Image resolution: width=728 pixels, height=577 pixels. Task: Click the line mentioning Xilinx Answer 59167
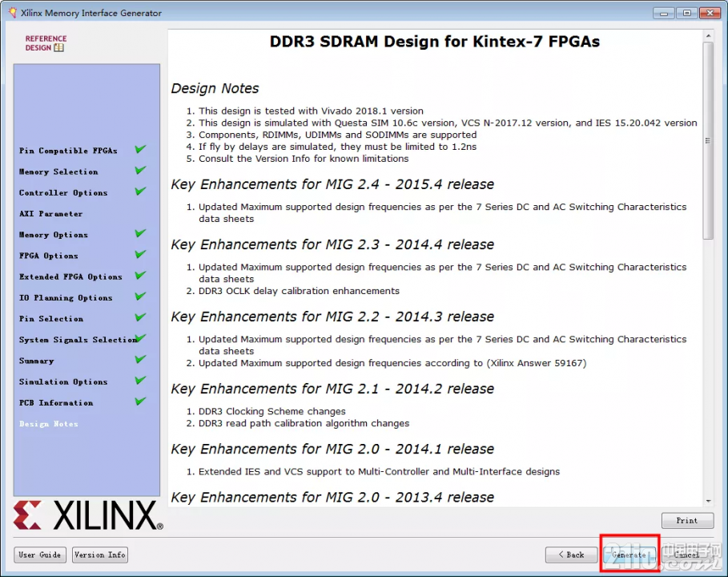392,363
